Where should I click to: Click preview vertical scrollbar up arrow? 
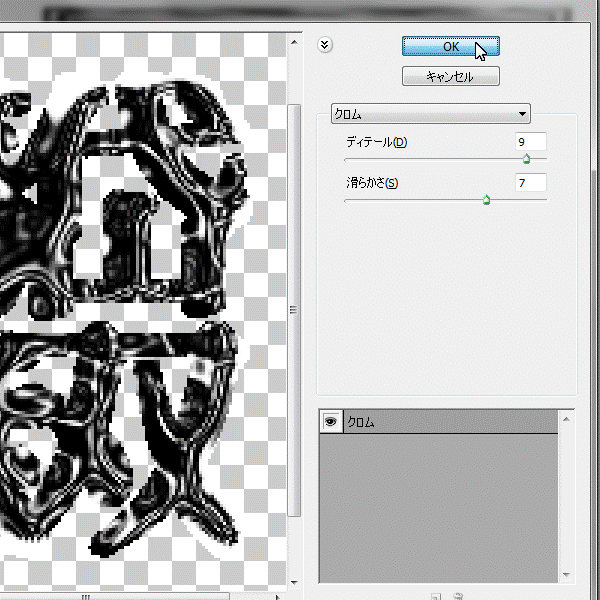tap(294, 42)
